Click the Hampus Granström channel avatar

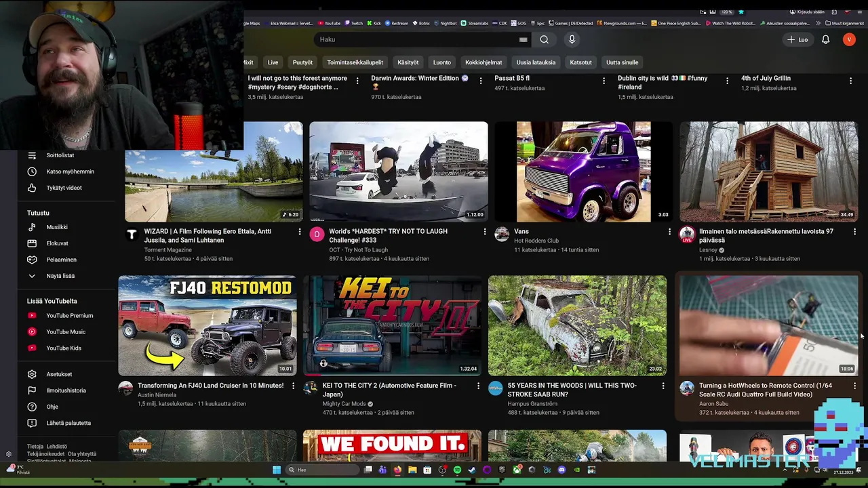pos(496,388)
